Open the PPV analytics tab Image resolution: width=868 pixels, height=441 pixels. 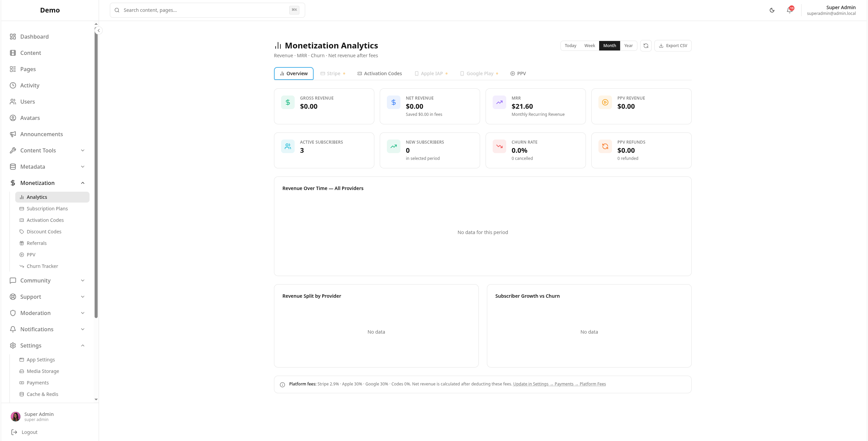coord(518,73)
